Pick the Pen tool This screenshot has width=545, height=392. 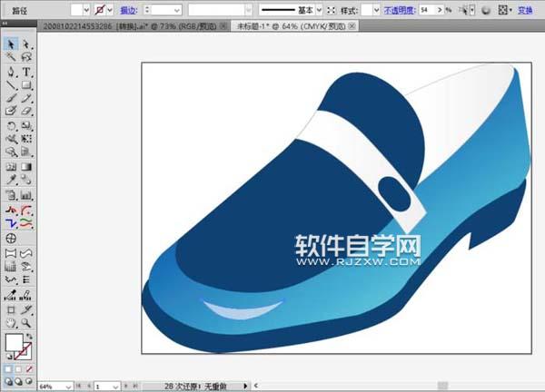[x=10, y=71]
